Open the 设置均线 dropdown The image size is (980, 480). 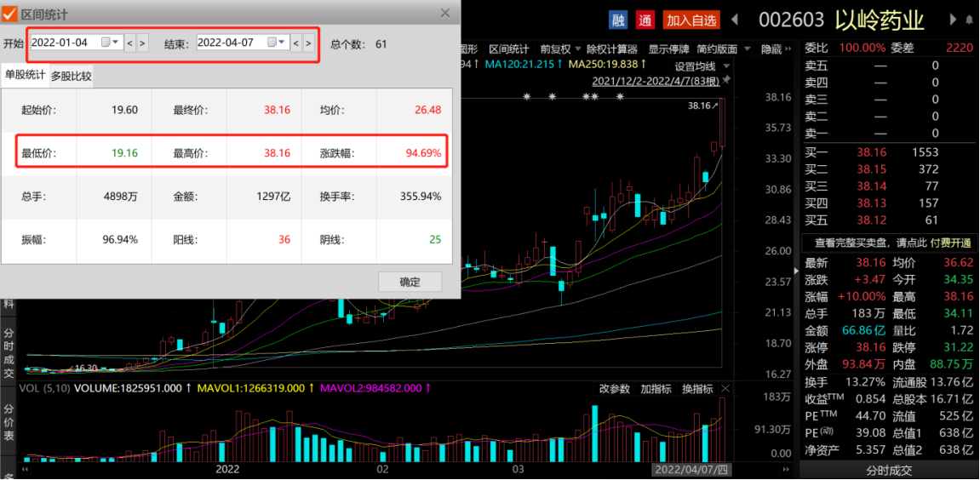pos(702,66)
